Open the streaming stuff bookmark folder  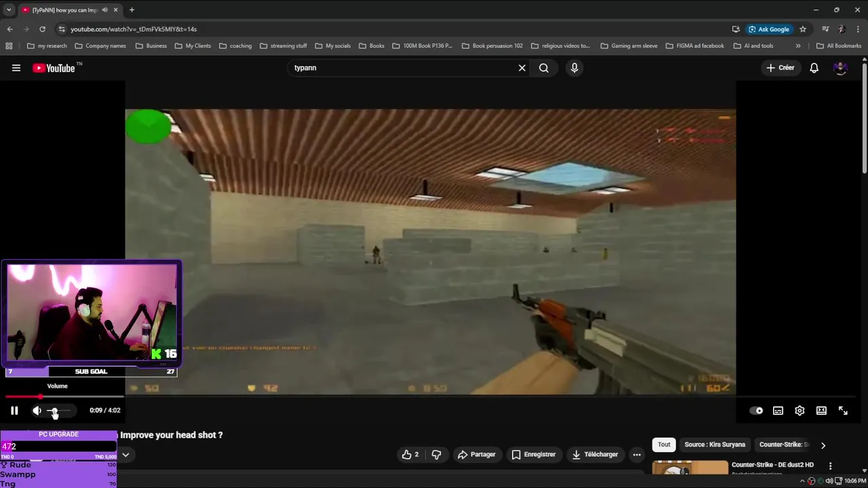pyautogui.click(x=283, y=46)
